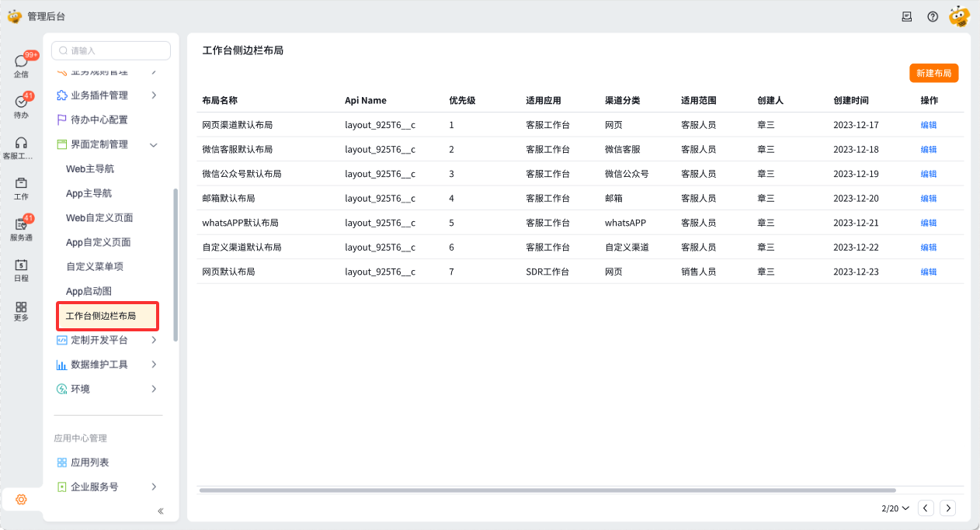The width and height of the screenshot is (980, 530).
Task: Select the 待办 to-do icon
Action: pos(20,103)
